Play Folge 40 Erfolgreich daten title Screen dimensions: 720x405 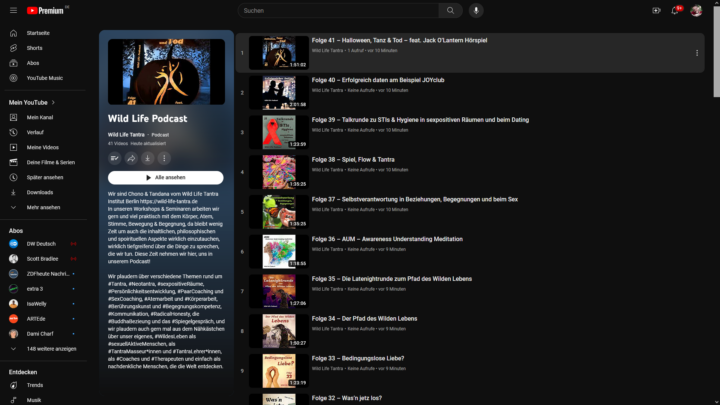[378, 80]
